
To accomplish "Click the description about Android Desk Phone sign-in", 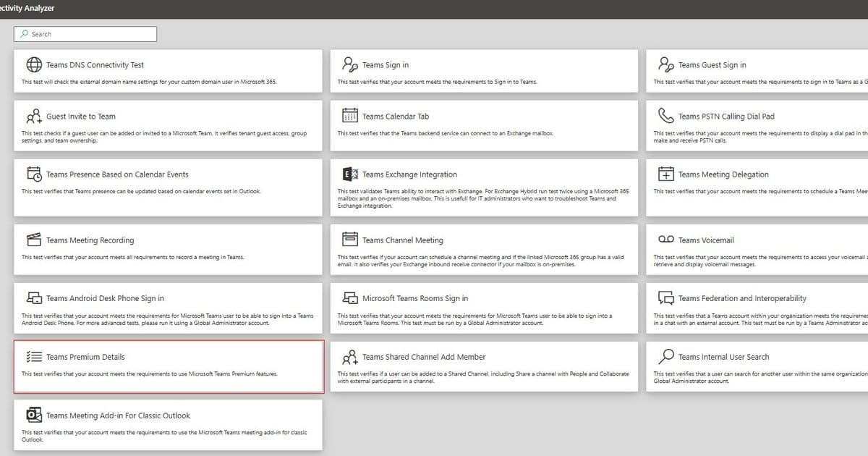I will pyautogui.click(x=167, y=319).
